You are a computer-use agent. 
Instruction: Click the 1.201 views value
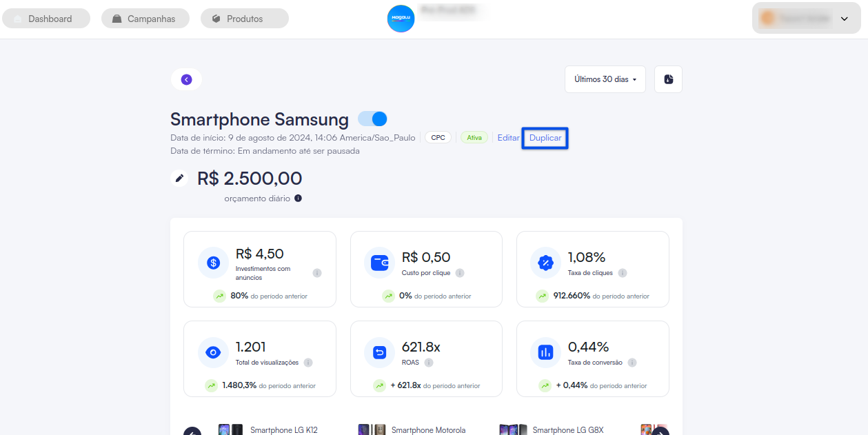pos(251,347)
